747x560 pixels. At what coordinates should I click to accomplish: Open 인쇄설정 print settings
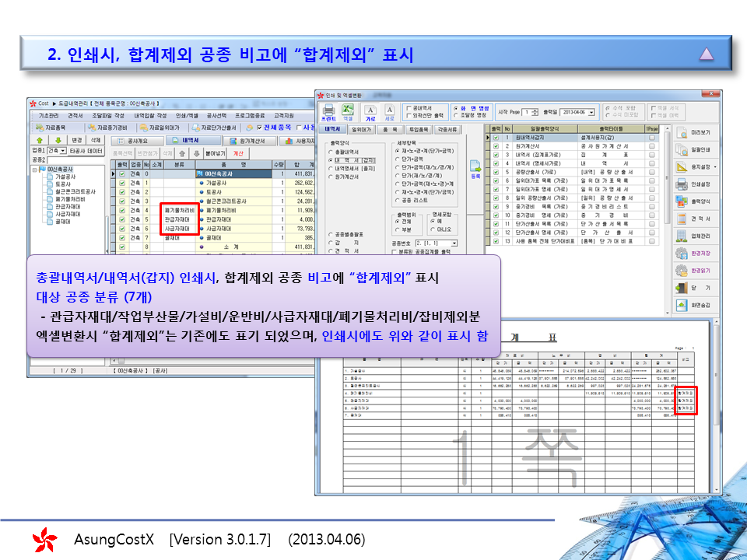pos(690,184)
